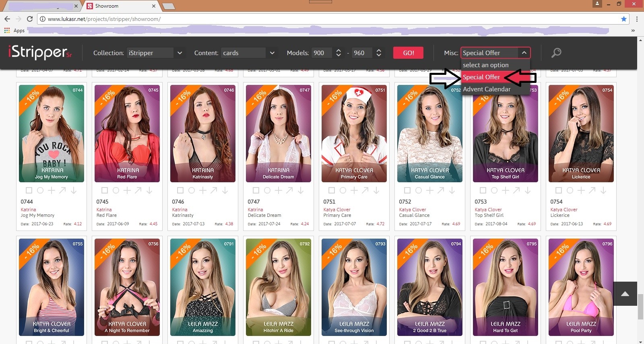
Task: Click the Jog My Memory card thumbnail
Action: (52, 134)
